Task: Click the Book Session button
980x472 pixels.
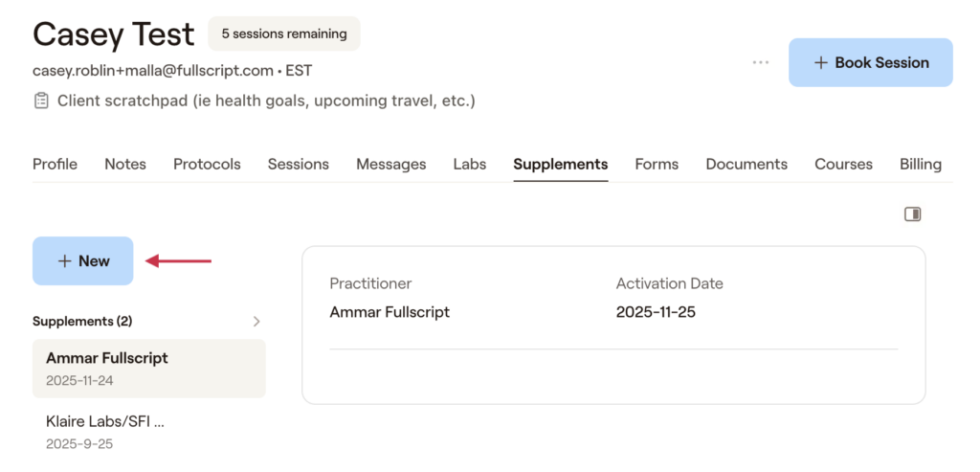Action: coord(870,62)
